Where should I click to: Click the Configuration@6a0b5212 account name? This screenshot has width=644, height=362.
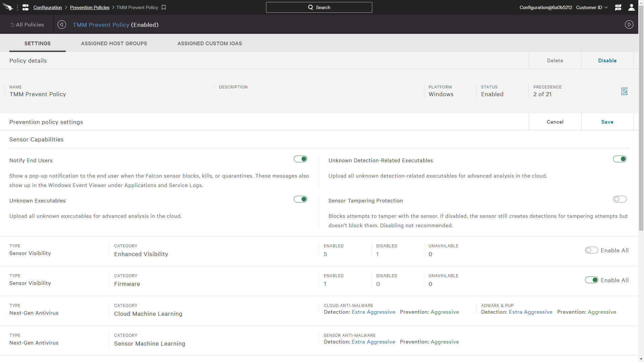click(x=546, y=7)
